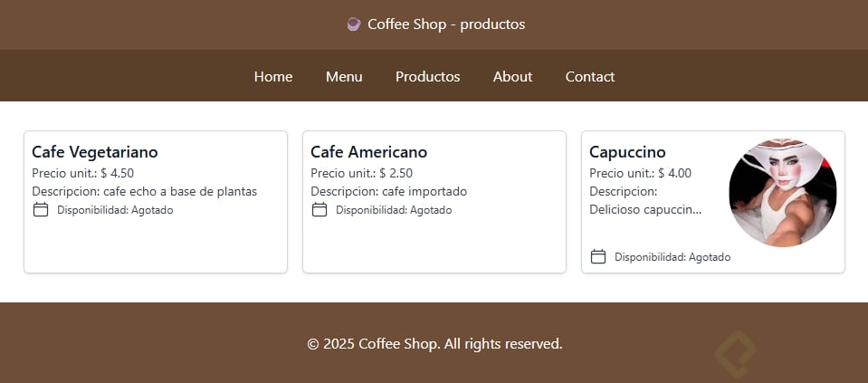The image size is (868, 383).
Task: Click the 2025 Coffee Shop copyright text
Action: [x=434, y=344]
